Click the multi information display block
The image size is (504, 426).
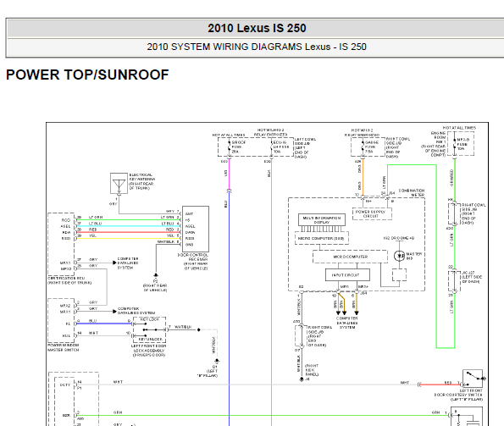pos(322,219)
